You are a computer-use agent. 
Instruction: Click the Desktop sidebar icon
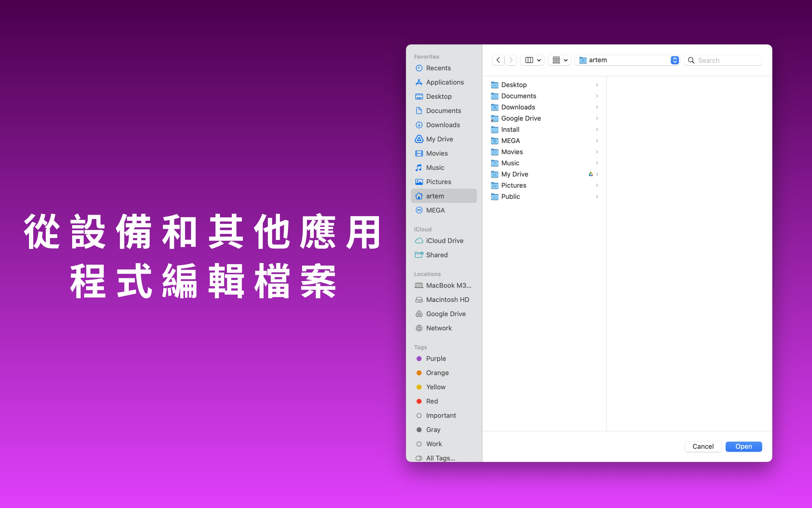click(419, 97)
